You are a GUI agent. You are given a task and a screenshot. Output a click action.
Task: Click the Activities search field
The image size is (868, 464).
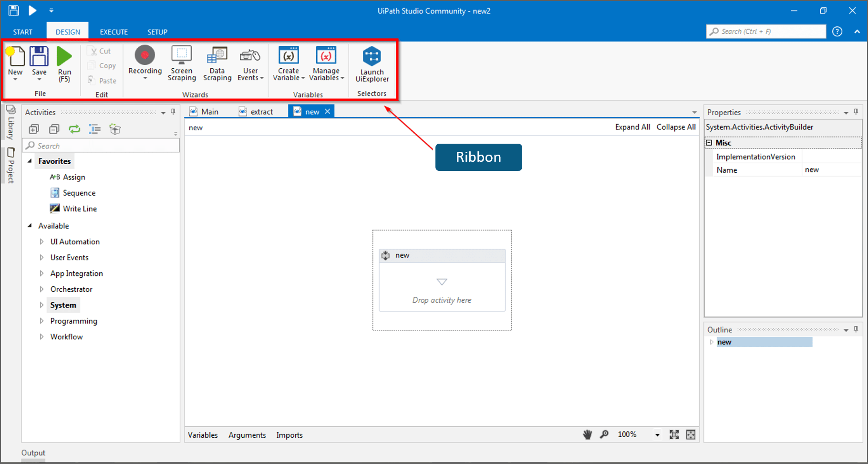(101, 146)
